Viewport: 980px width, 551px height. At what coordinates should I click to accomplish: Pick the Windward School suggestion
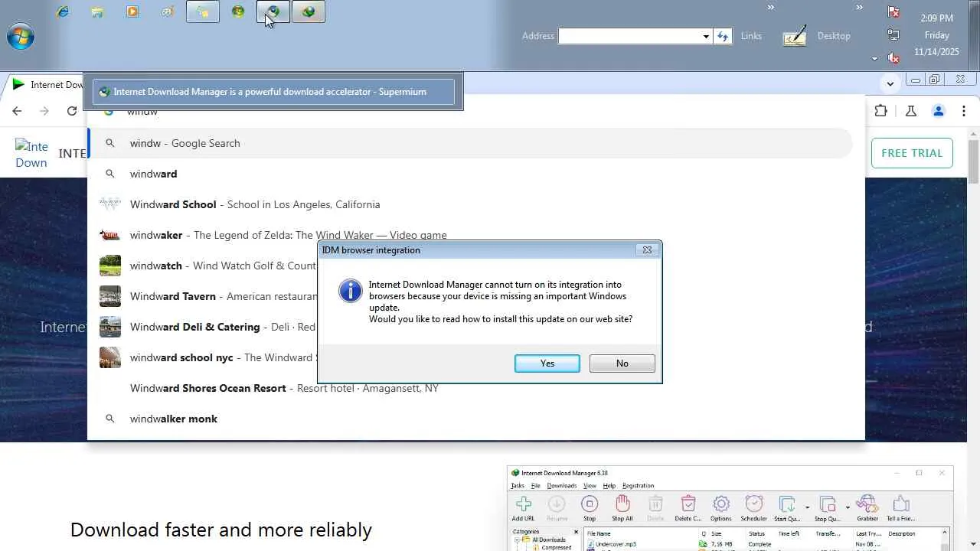[470, 204]
